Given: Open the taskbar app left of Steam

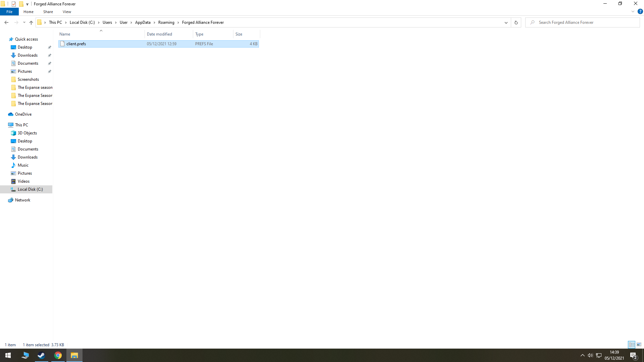Looking at the screenshot, I should [25, 355].
